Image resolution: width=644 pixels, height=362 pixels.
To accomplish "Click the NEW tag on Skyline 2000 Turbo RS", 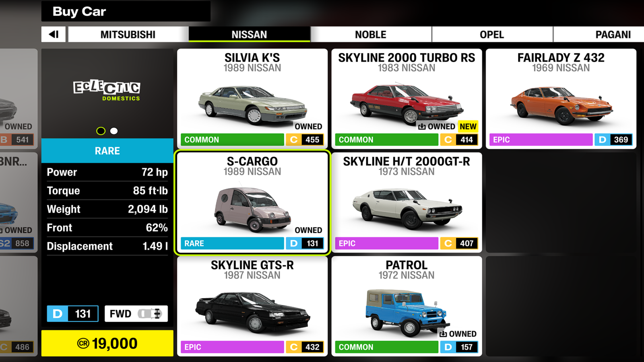I will pyautogui.click(x=468, y=127).
